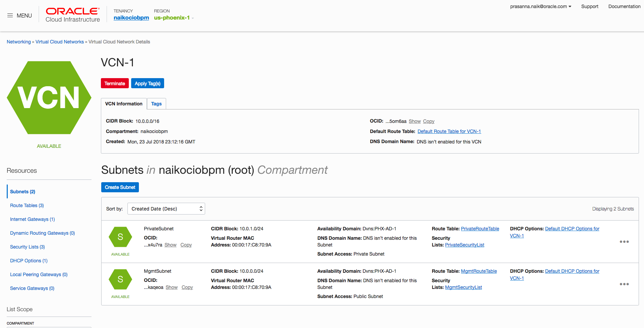Open the hamburger MENU icon
This screenshot has height=328, width=644.
(x=10, y=15)
